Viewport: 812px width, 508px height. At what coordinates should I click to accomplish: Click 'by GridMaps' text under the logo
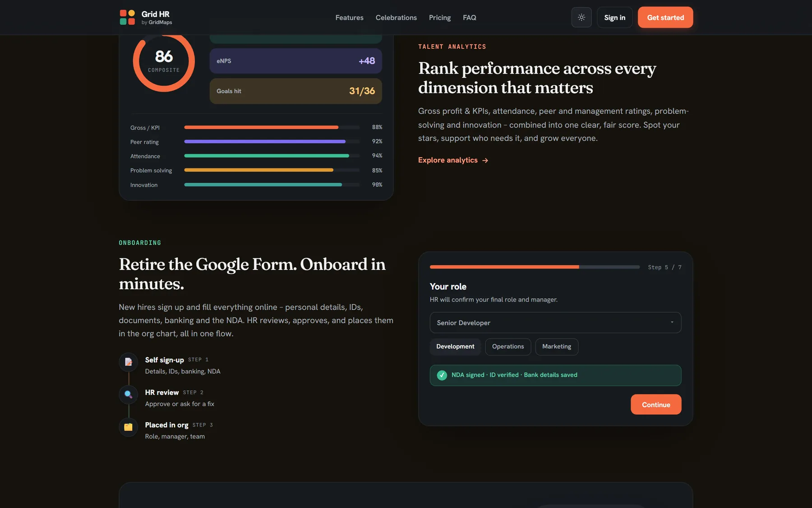[x=157, y=22]
